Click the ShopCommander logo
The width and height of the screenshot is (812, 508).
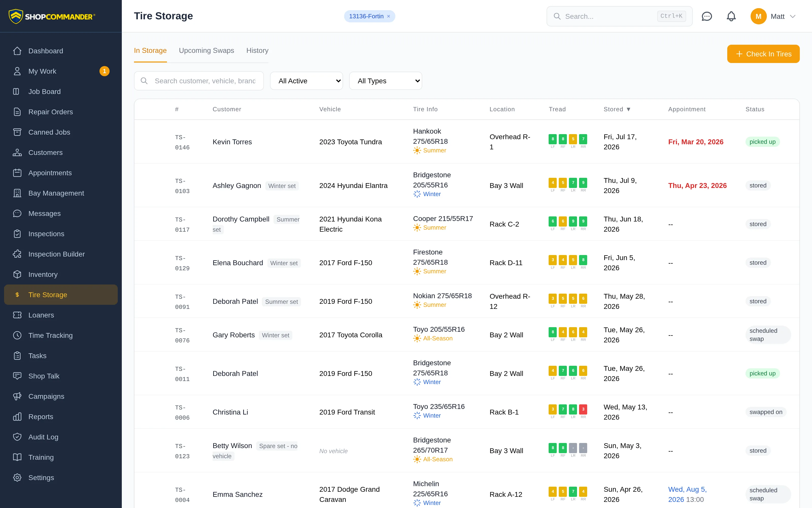(x=52, y=16)
